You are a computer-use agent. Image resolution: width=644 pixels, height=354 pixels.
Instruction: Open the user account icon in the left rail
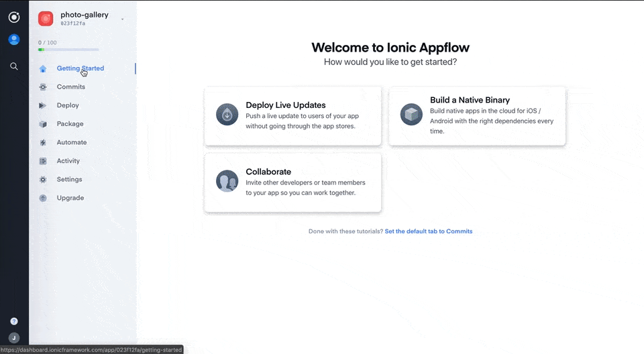(x=14, y=40)
